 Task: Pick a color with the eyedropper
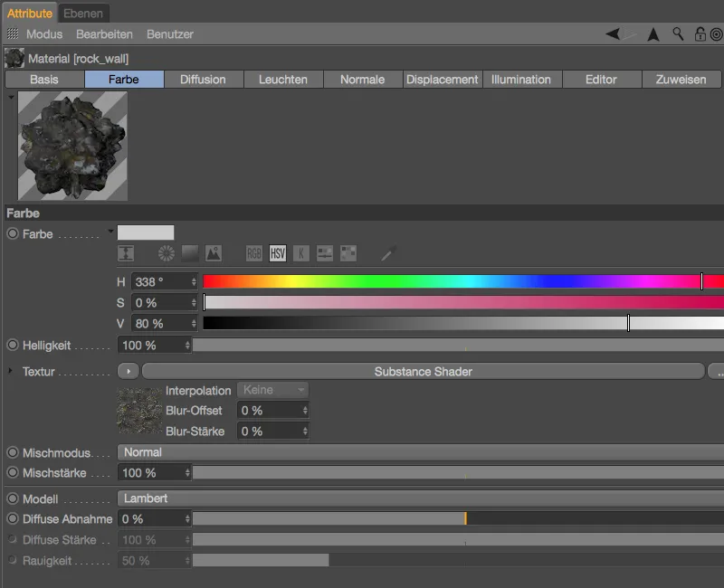click(389, 253)
